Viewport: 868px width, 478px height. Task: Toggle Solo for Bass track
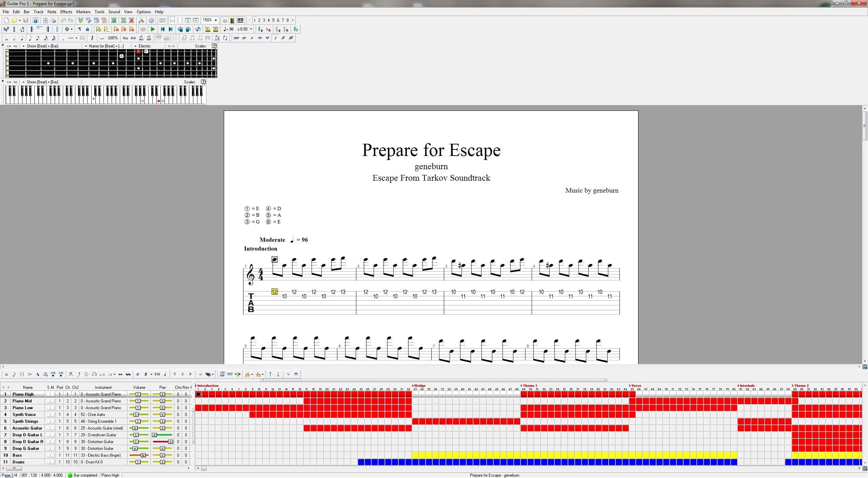[48, 455]
